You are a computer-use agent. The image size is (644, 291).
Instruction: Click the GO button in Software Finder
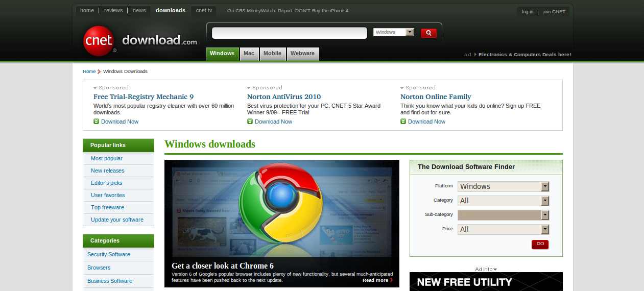click(540, 244)
